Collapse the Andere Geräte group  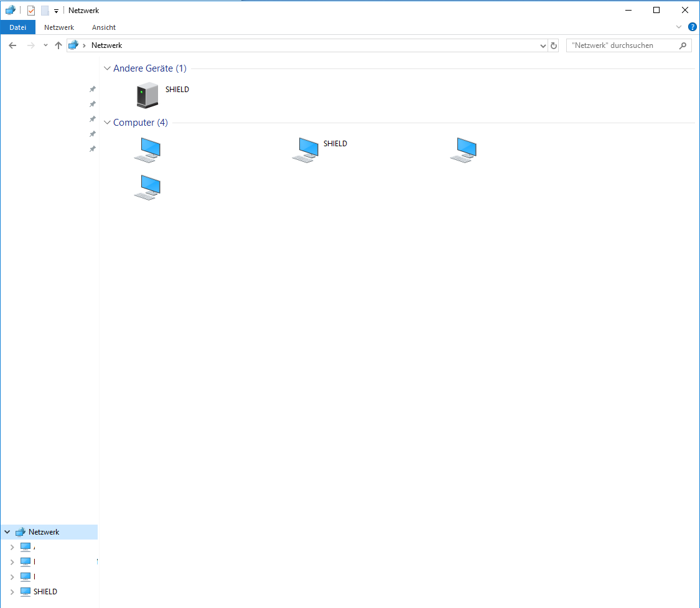click(x=107, y=68)
